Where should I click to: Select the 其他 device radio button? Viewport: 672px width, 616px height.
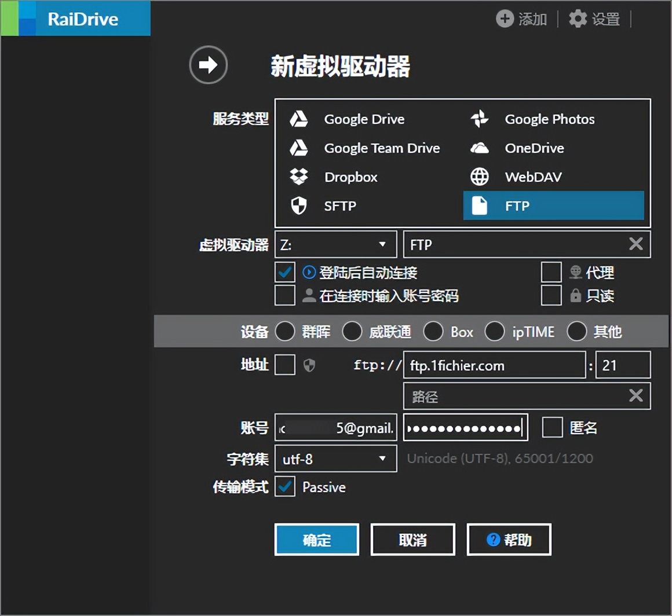click(x=577, y=331)
